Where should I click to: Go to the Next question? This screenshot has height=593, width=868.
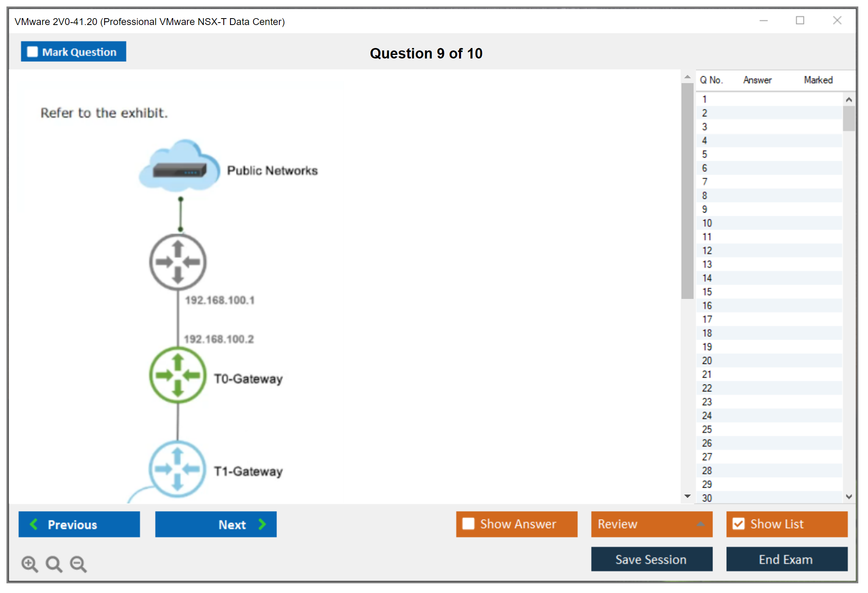pyautogui.click(x=216, y=524)
